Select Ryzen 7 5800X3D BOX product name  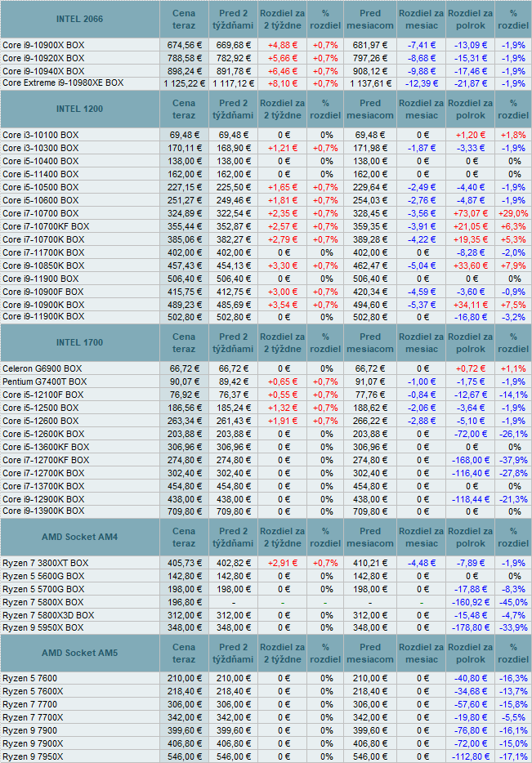click(48, 616)
